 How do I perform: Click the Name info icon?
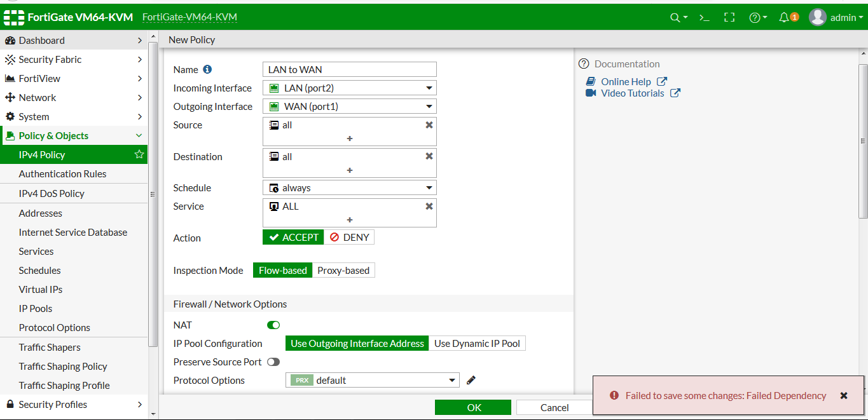(x=207, y=69)
